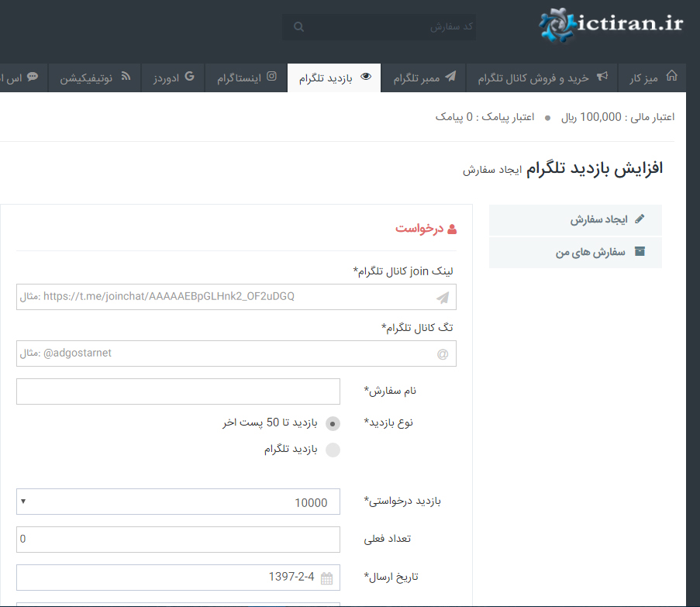
Task: Click the درخواست section title
Action: [x=419, y=229]
